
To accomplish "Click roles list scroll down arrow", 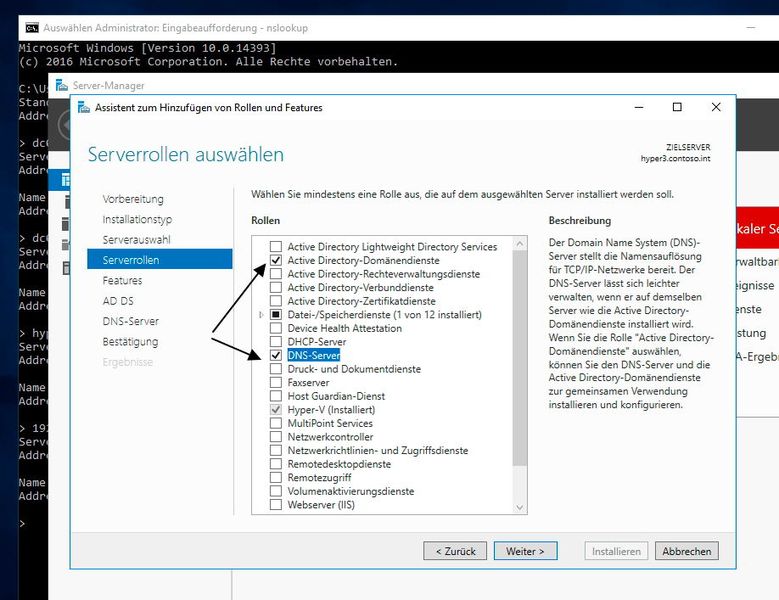I will (520, 507).
